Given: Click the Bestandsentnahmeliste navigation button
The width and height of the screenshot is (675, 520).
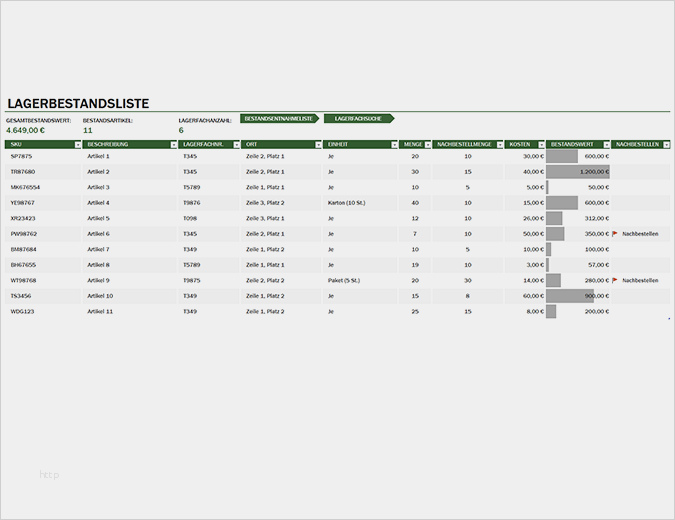Looking at the screenshot, I should pyautogui.click(x=279, y=118).
